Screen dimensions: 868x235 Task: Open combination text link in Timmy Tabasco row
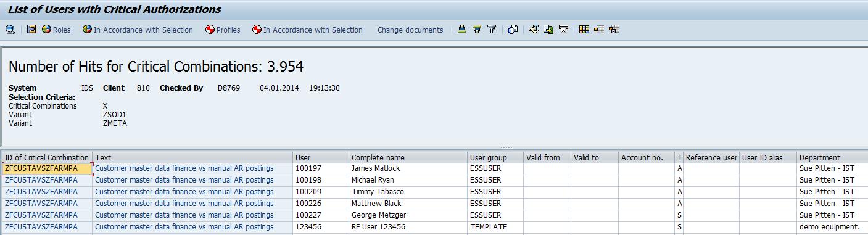pyautogui.click(x=184, y=192)
